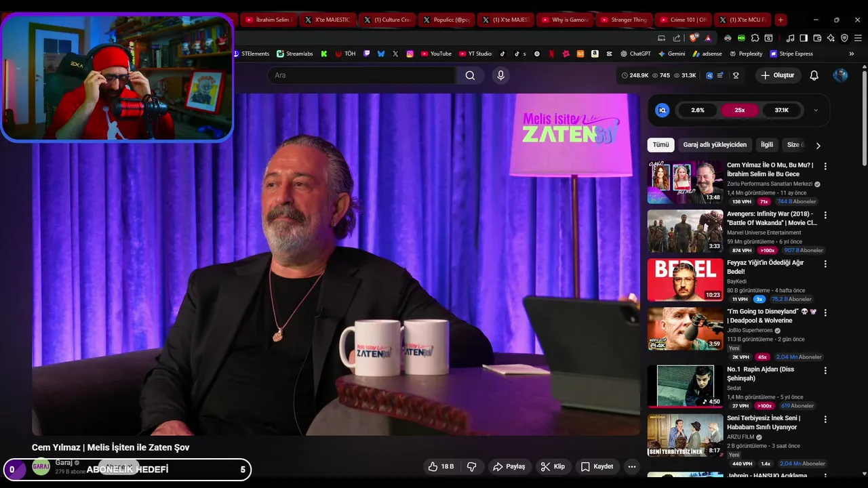Image resolution: width=868 pixels, height=488 pixels.
Task: Click the Klip clip button
Action: coord(553,466)
